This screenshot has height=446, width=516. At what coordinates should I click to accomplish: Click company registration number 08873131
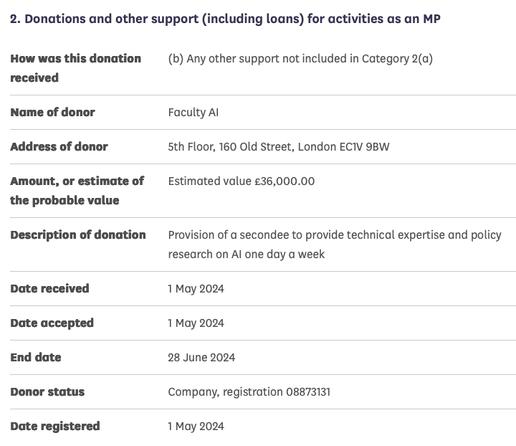click(x=308, y=392)
